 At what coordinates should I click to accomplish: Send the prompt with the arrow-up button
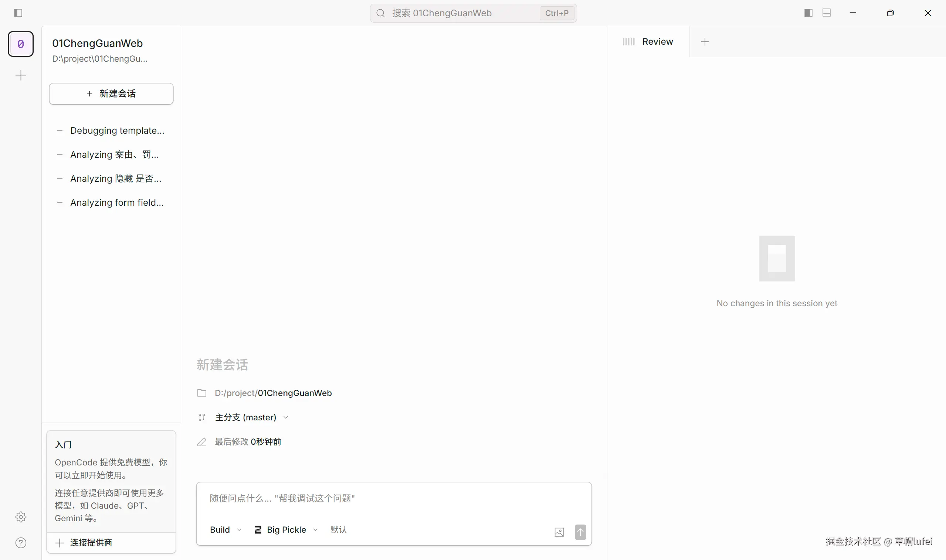pyautogui.click(x=580, y=532)
